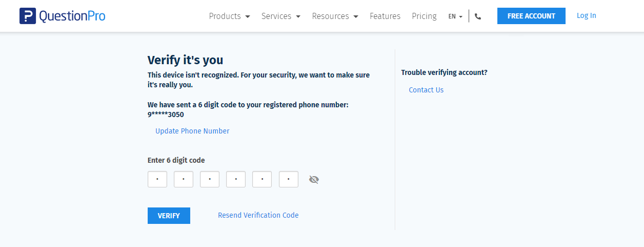Go to the Features page
644x247 pixels.
point(385,16)
